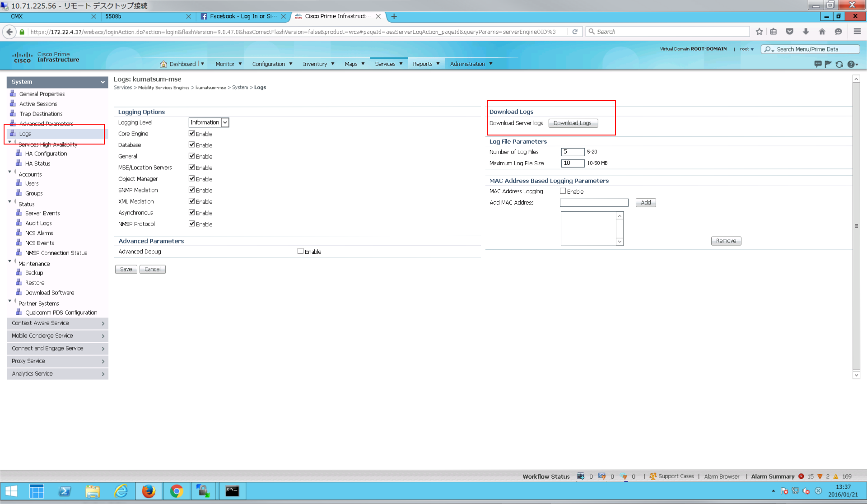Focus the Search Menu/Prime Data box
The image size is (867, 504).
[811, 49]
